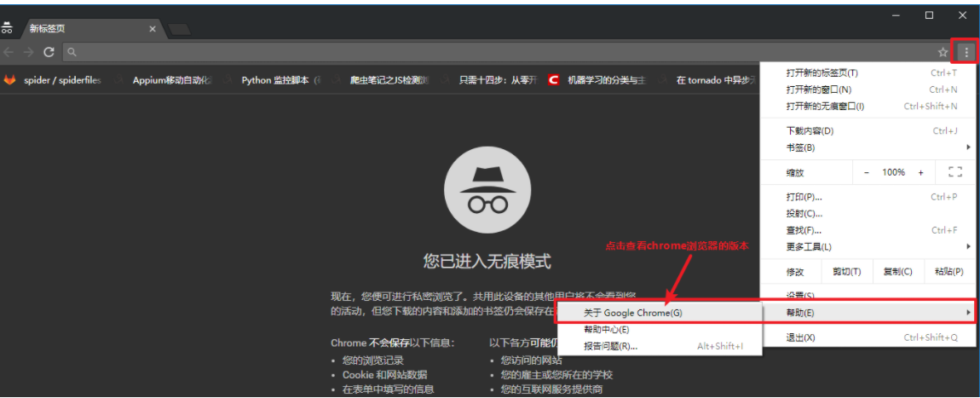Image resolution: width=980 pixels, height=398 pixels.
Task: Open the 机器学习的分类 bookmark
Action: 598,80
